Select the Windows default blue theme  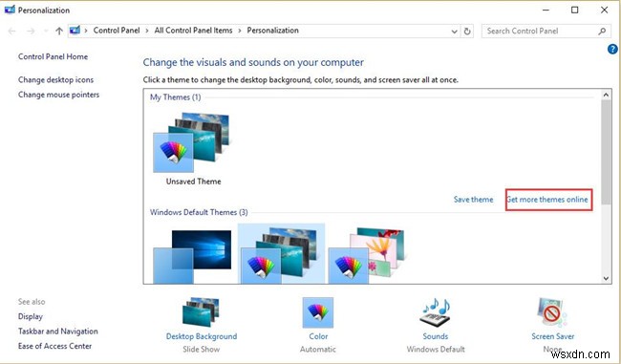click(192, 256)
